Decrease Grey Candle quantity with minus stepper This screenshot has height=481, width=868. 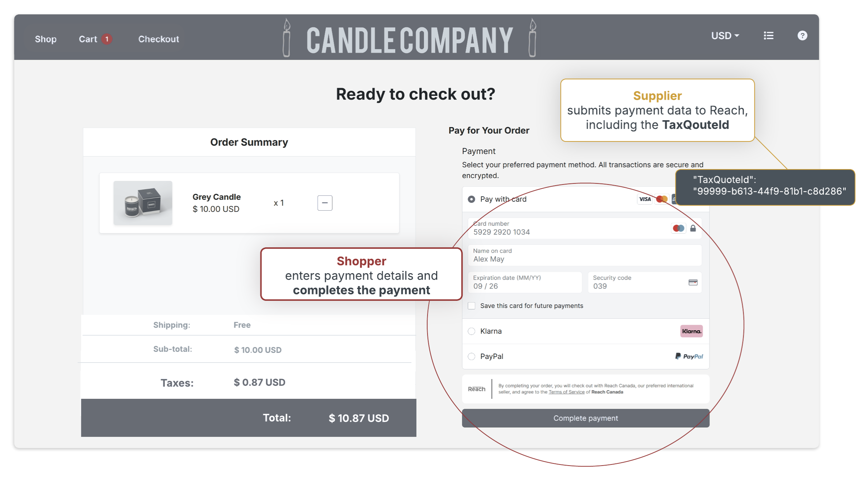click(x=324, y=203)
